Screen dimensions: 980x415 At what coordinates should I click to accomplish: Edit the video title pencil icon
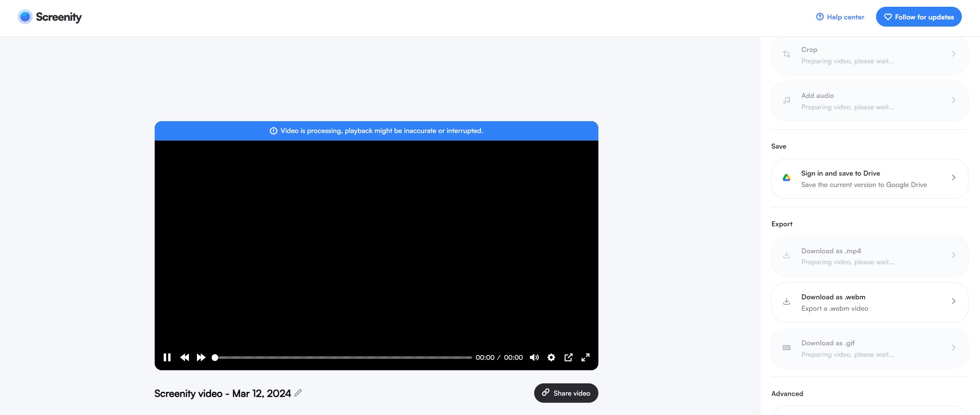click(298, 393)
